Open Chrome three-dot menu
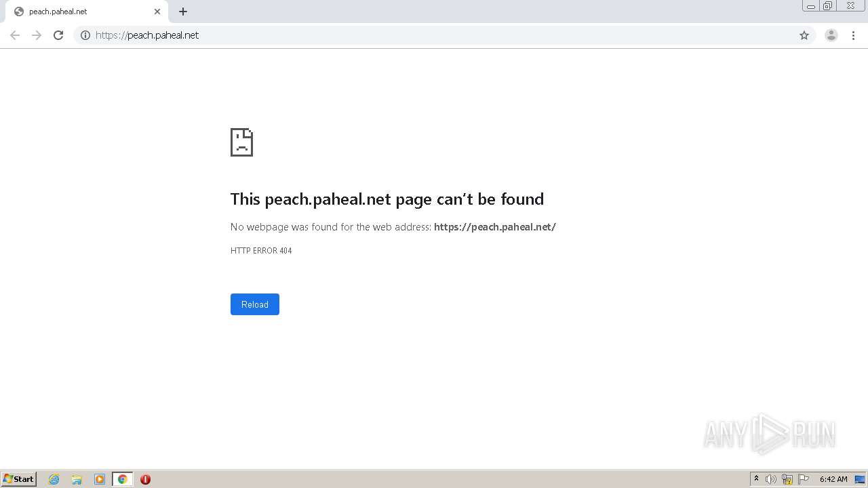 [x=853, y=35]
